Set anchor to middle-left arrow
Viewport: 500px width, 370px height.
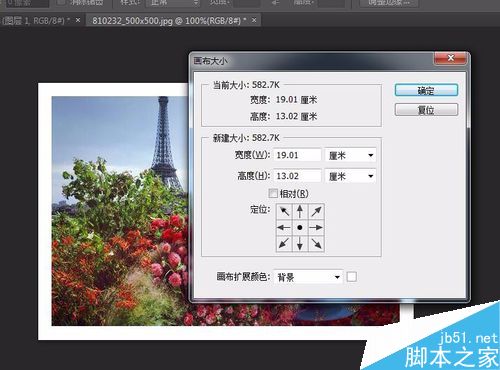[x=284, y=228]
